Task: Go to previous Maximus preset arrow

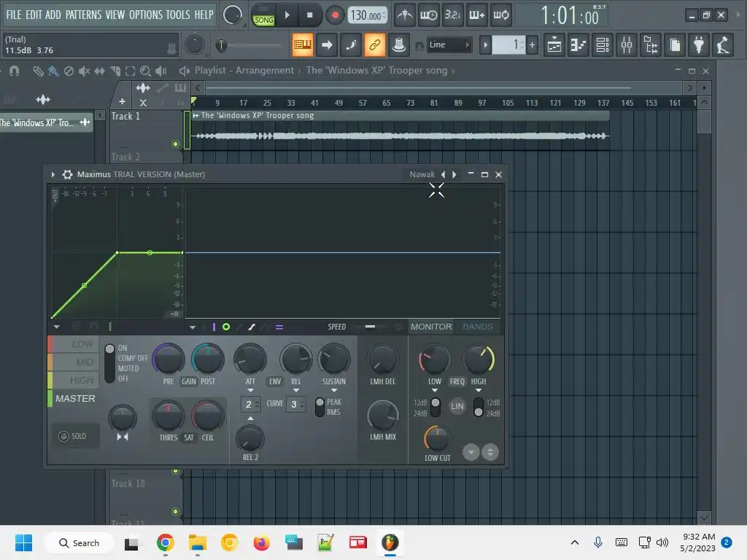Action: point(443,174)
